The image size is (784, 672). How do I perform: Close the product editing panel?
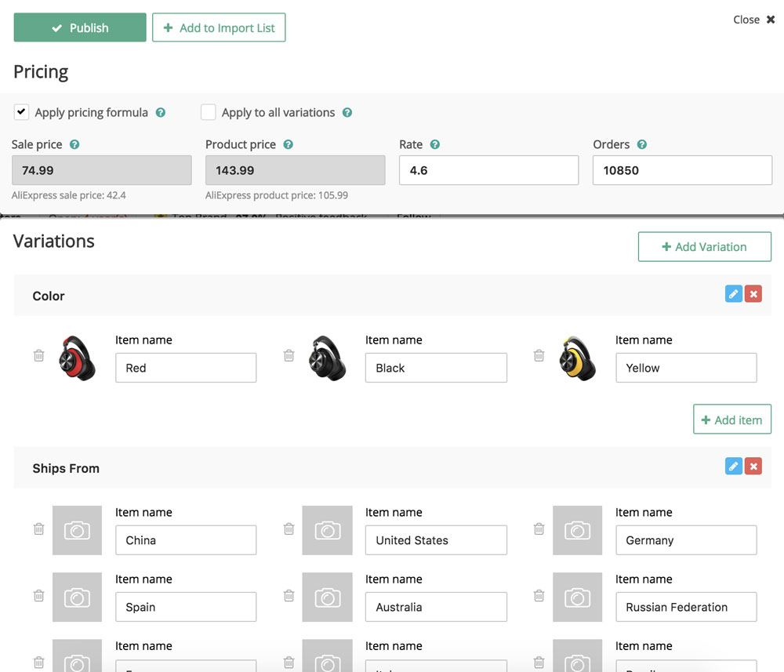click(x=753, y=20)
